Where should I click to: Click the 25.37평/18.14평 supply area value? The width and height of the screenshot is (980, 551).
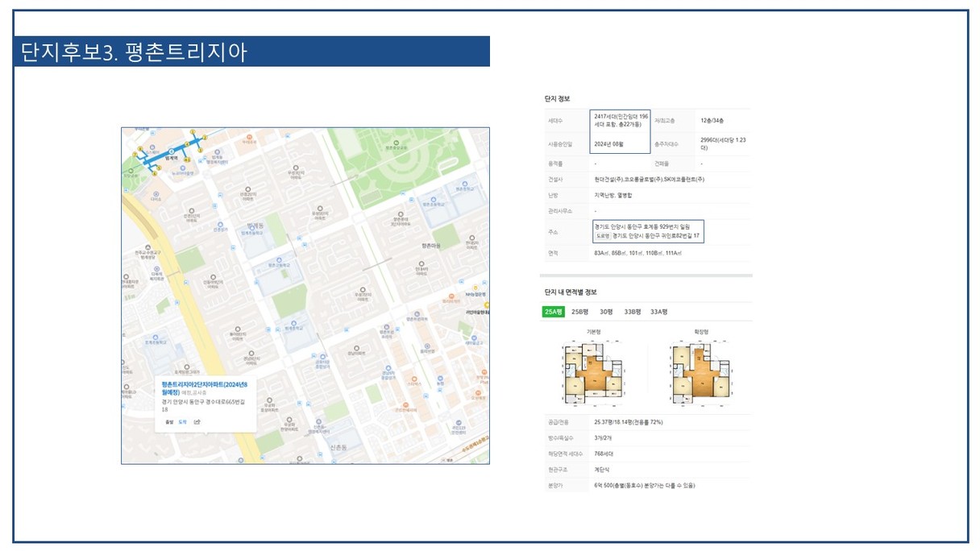[x=629, y=422]
